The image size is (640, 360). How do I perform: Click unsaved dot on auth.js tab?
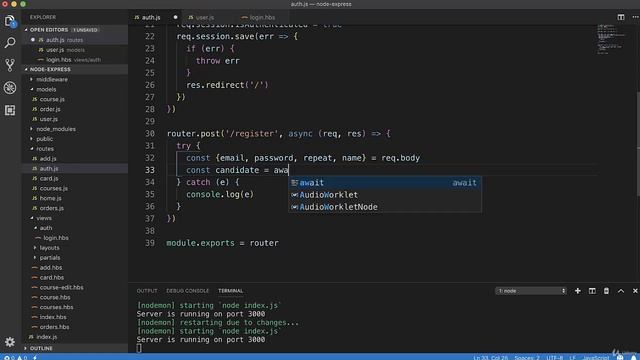coord(176,17)
